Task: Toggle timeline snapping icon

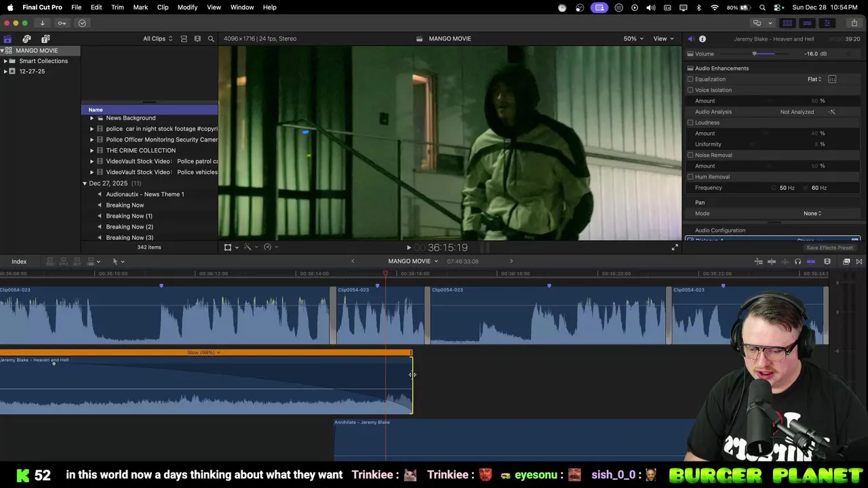Action: click(x=811, y=262)
